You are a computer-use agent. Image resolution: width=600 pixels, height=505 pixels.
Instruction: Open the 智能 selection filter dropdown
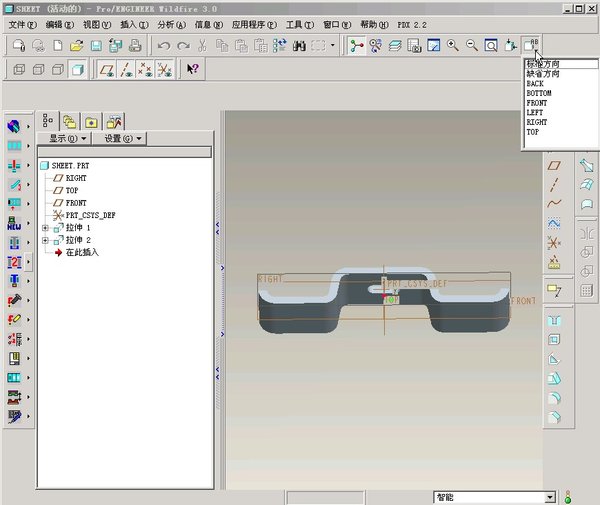click(x=549, y=497)
